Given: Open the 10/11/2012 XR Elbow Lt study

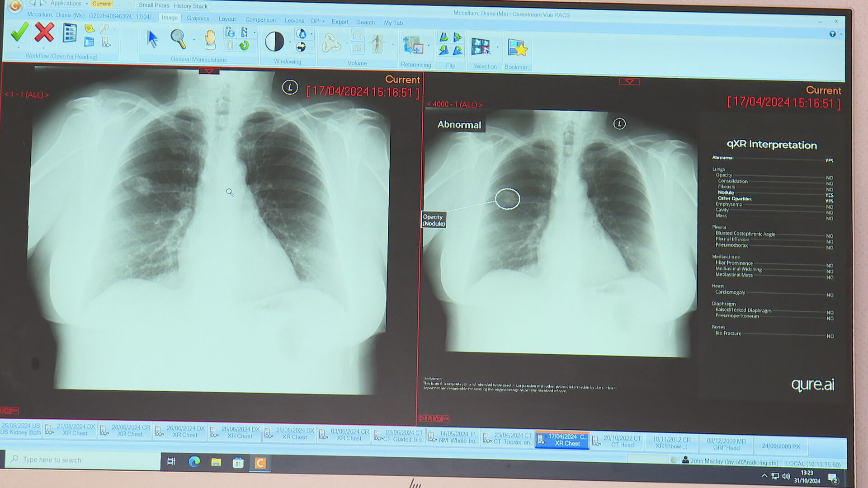Looking at the screenshot, I should [672, 442].
